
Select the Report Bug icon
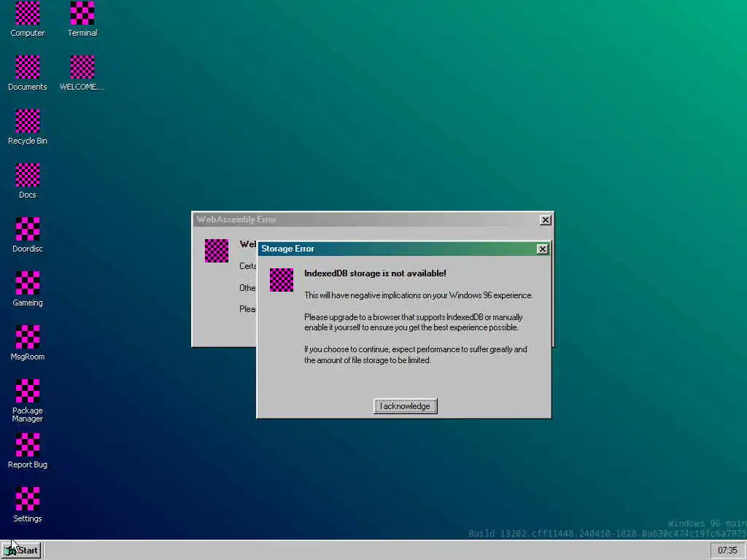click(x=27, y=451)
